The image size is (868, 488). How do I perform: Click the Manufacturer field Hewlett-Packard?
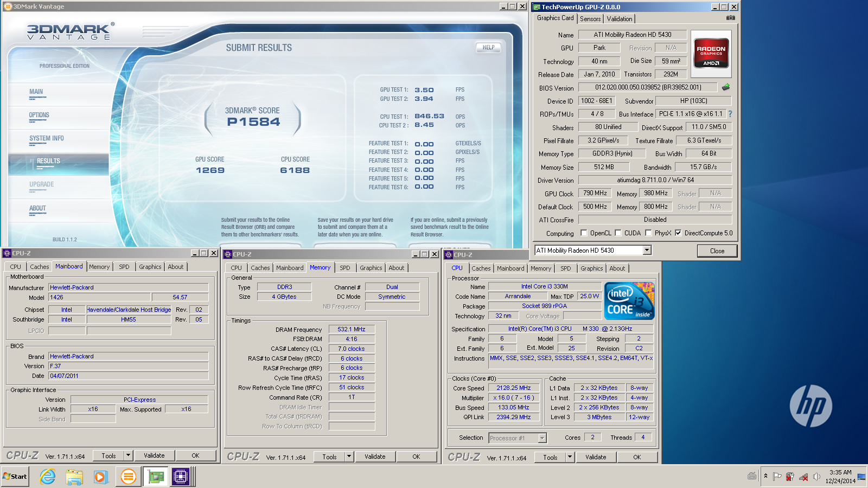(x=129, y=287)
